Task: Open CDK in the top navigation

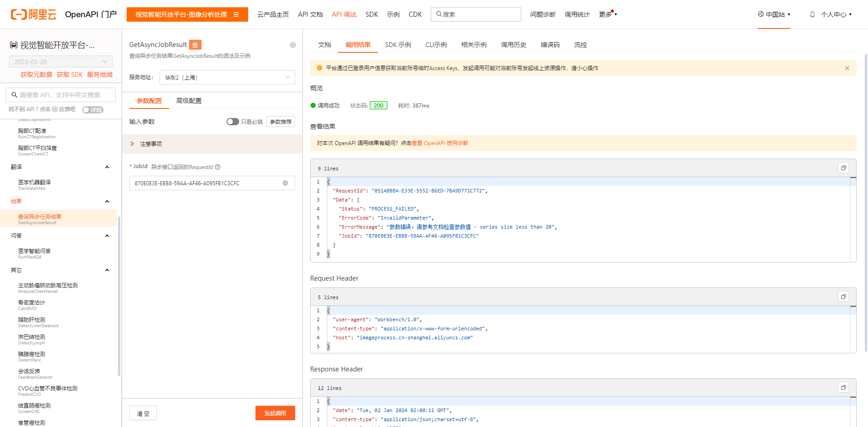Action: coord(415,14)
